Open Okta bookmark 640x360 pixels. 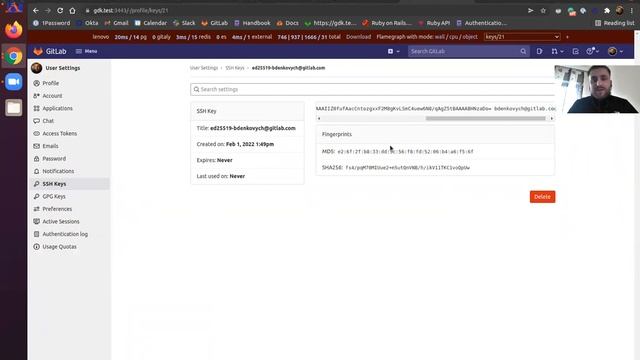[88, 23]
